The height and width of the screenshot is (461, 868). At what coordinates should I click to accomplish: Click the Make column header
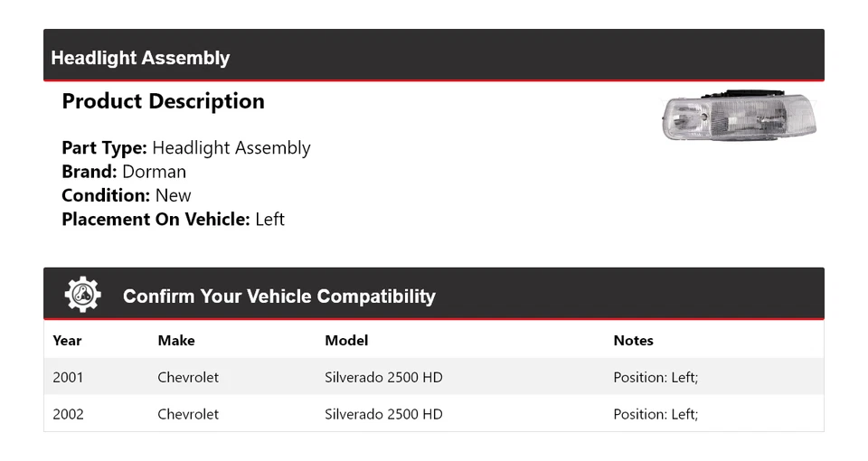click(x=176, y=341)
